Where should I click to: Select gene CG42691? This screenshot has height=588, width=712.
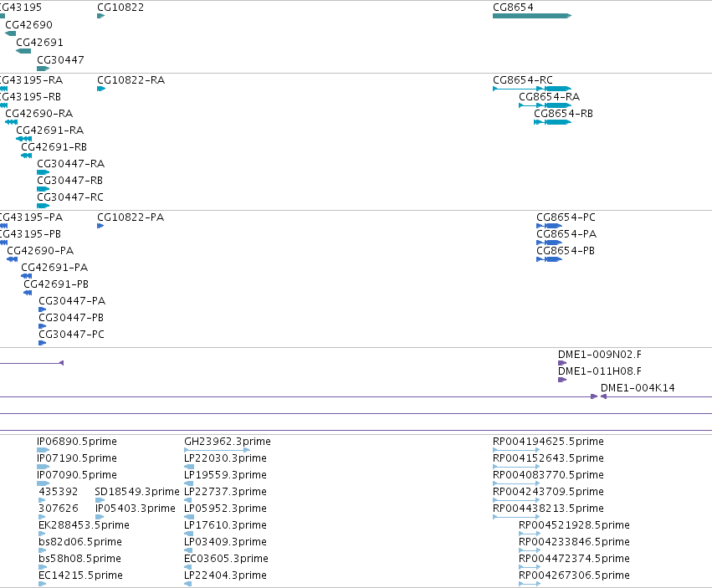23,51
